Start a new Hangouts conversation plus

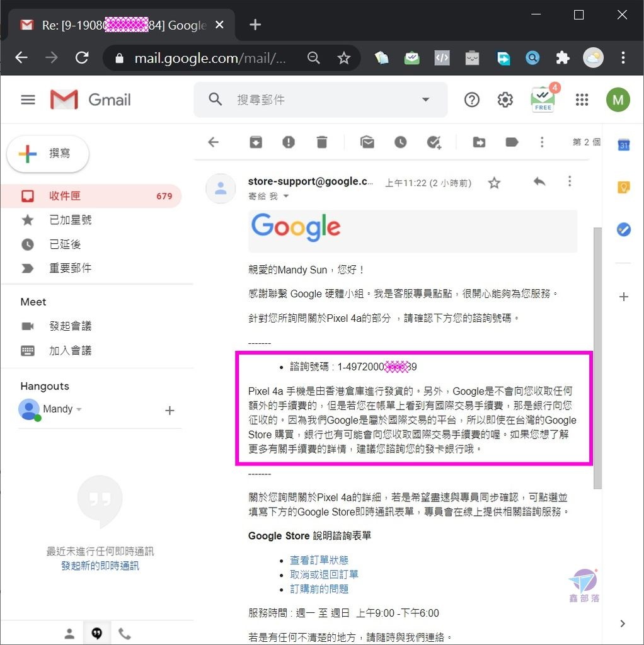pos(170,410)
